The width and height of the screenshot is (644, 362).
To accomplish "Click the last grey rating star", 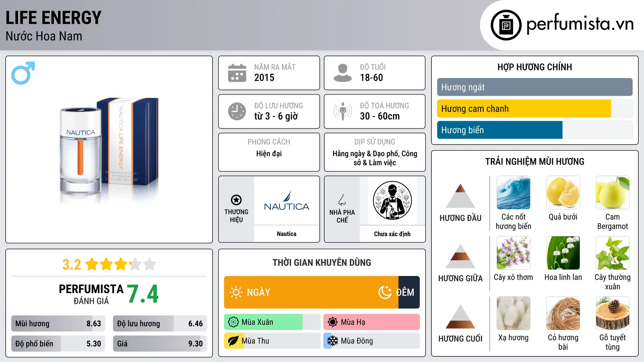I will 150,264.
